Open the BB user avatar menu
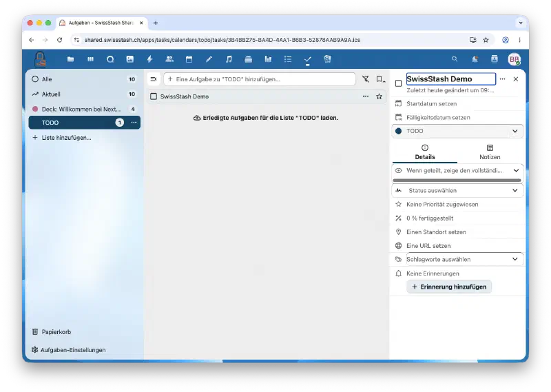This screenshot has width=551, height=392. [x=514, y=59]
